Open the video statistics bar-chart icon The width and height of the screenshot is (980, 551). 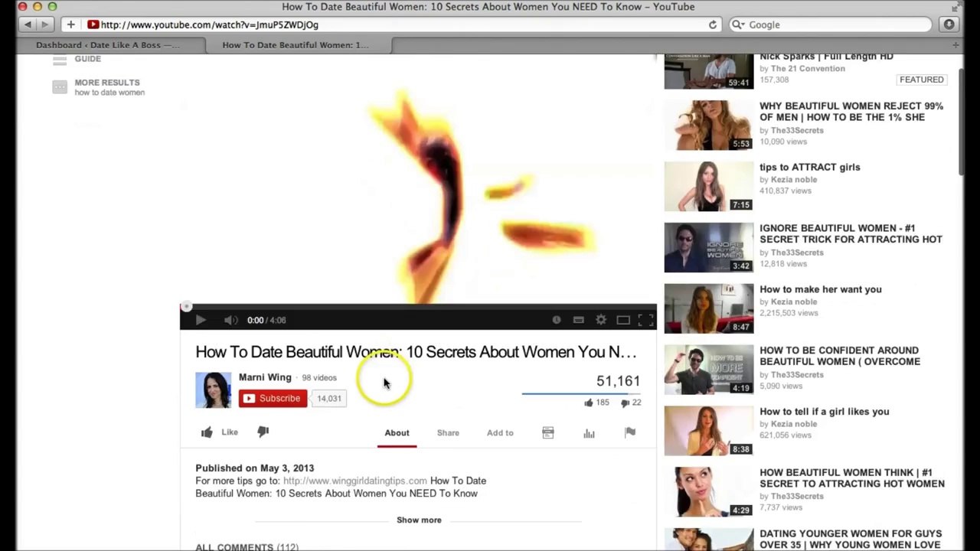(x=589, y=433)
